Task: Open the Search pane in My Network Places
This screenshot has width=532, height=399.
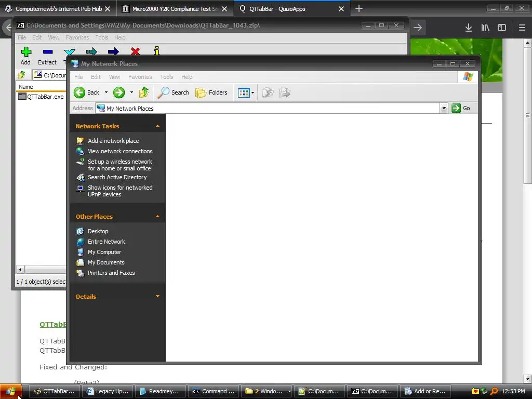Action: tap(173, 92)
